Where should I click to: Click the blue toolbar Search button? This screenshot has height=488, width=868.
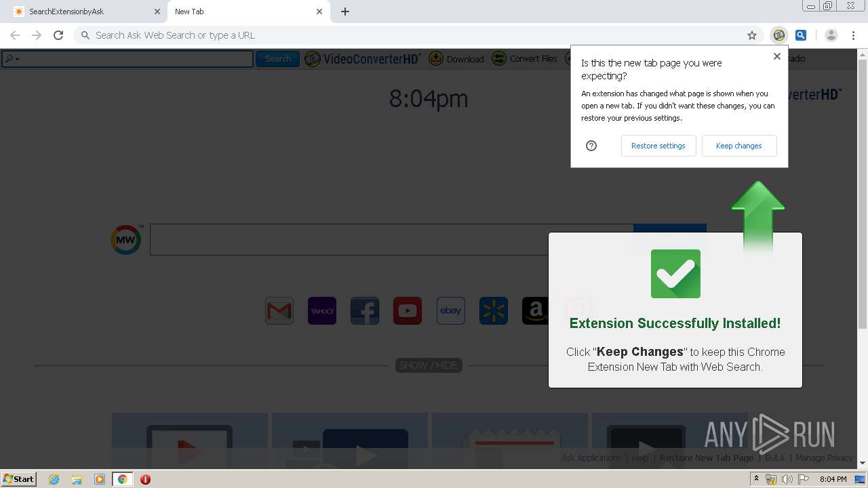click(x=277, y=59)
